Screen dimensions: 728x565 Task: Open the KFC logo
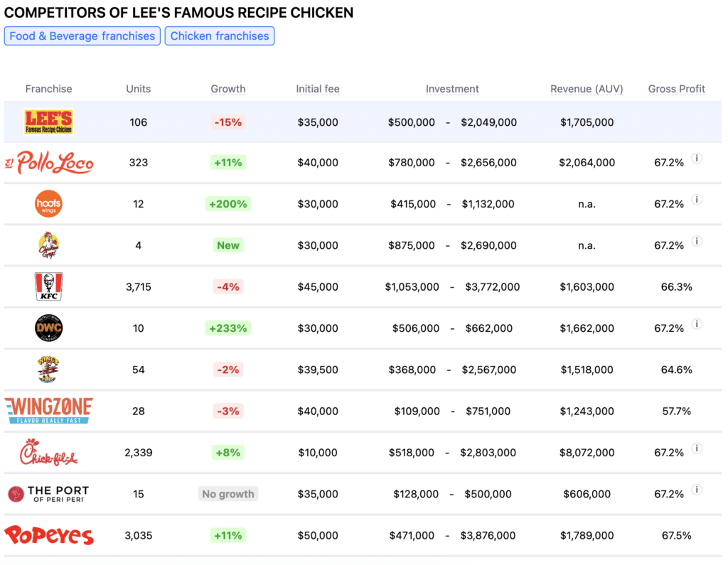pos(49,286)
